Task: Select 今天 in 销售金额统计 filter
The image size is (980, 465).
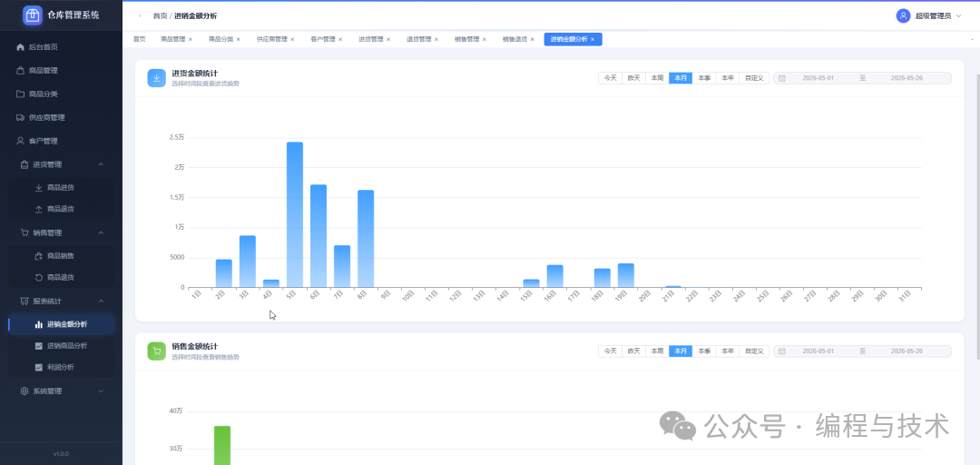Action: 610,351
